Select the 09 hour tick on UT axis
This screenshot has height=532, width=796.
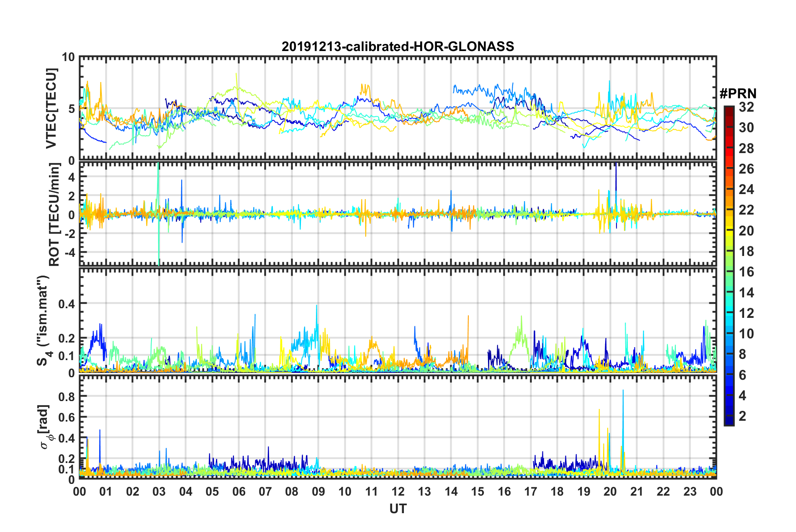318,491
